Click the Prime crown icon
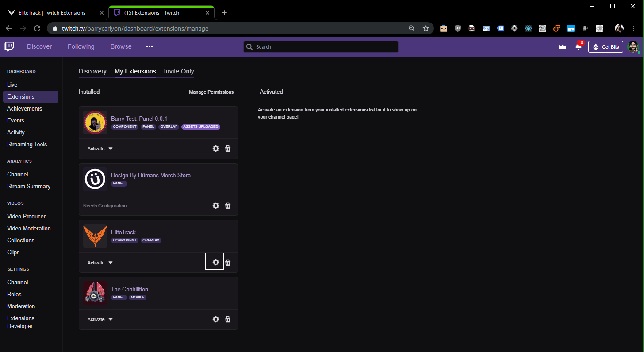Screen dimensions: 644x352 pos(563,46)
